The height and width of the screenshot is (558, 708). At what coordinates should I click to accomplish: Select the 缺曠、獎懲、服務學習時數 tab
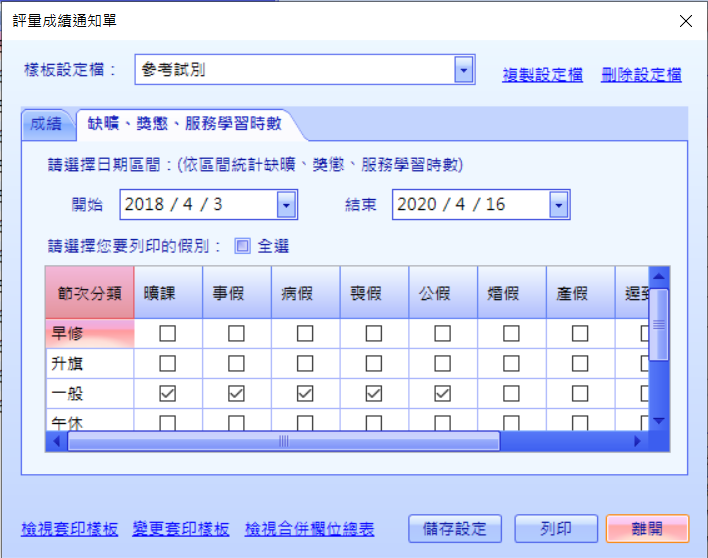[185, 124]
